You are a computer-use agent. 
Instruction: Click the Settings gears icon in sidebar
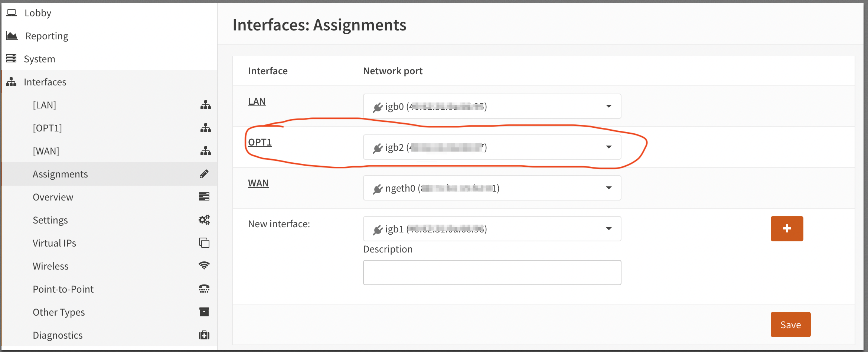[204, 220]
